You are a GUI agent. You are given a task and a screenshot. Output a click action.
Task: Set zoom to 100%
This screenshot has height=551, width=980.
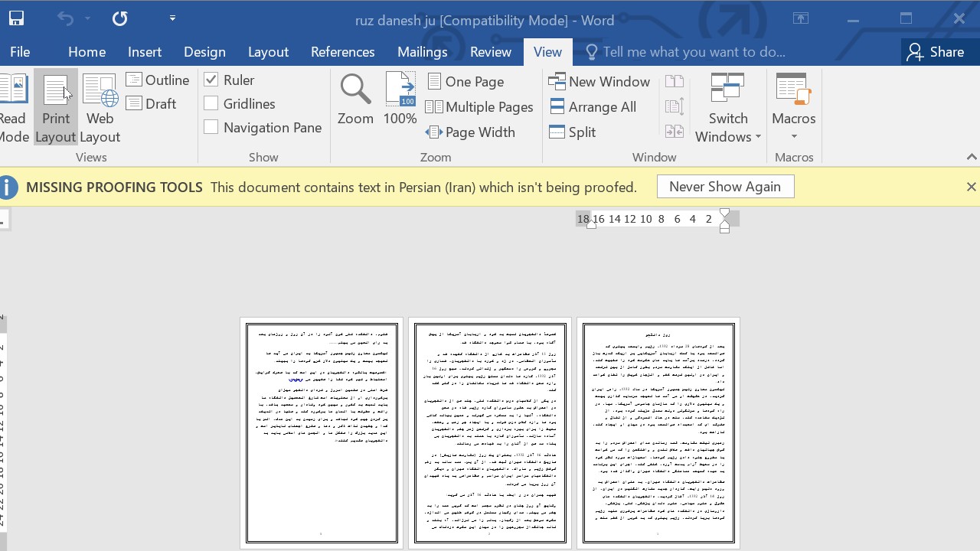400,99
